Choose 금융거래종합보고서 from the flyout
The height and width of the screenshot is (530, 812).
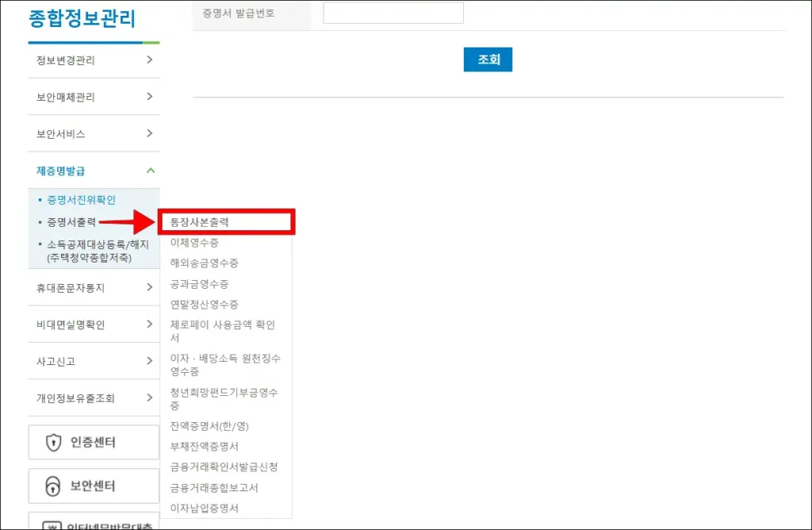(214, 487)
